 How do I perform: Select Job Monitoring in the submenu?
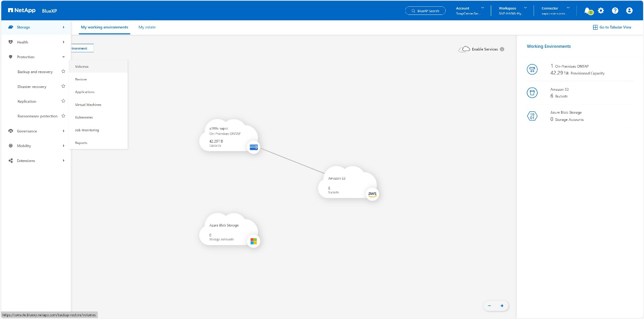pyautogui.click(x=98, y=130)
